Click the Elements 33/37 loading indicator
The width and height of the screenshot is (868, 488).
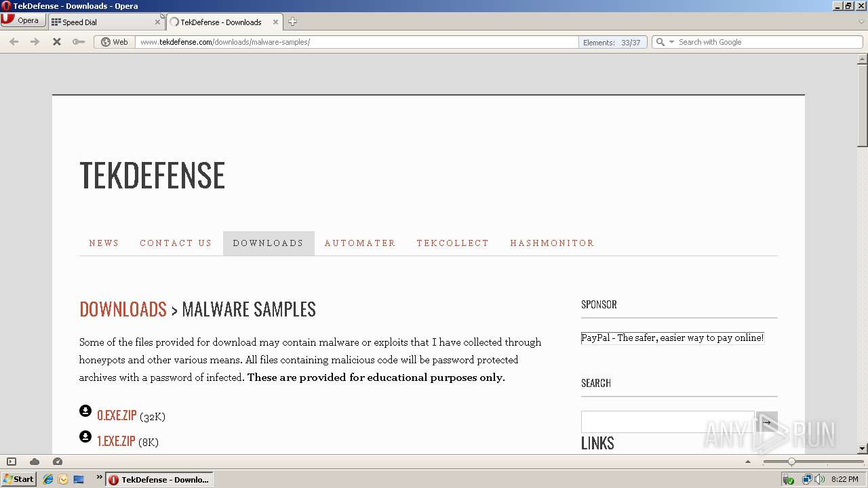pyautogui.click(x=612, y=42)
